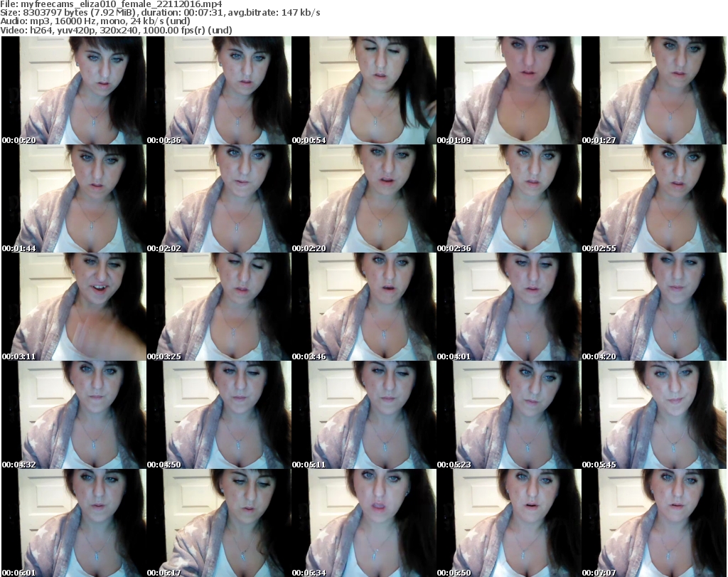This screenshot has width=728, height=577.
Task: Open the frame at 00:02:36
Action: [x=509, y=198]
